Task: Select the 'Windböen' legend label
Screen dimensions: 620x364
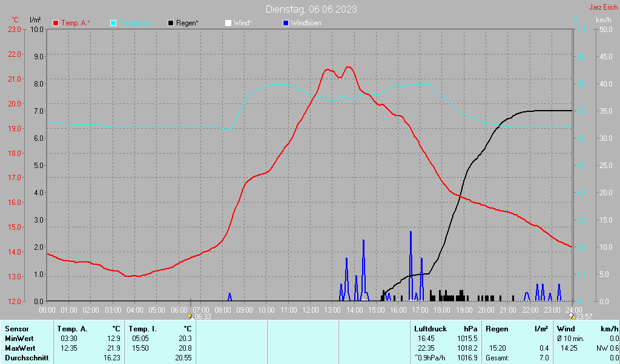Action: point(306,24)
